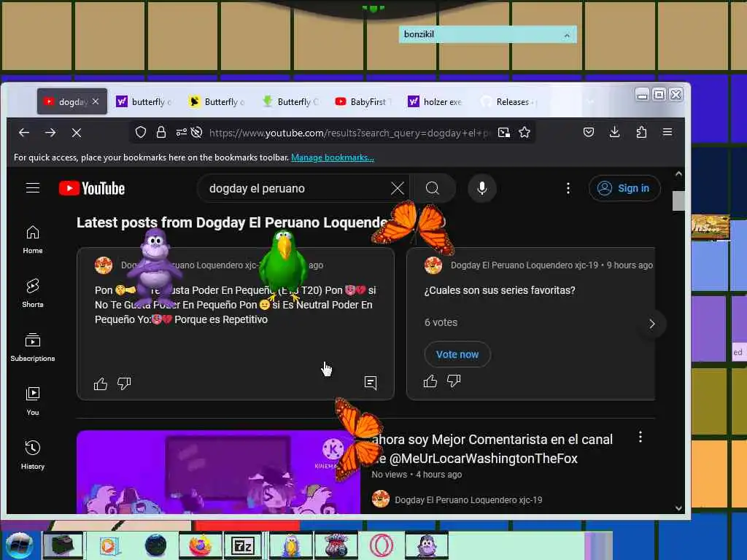Open the shield tracking protection icon
The image size is (747, 560).
pyautogui.click(x=141, y=133)
